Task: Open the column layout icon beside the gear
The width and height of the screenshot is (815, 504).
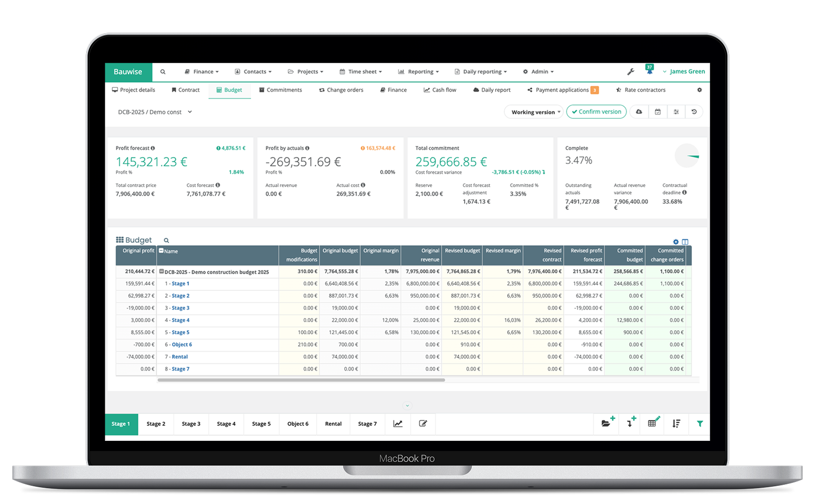Action: point(685,242)
